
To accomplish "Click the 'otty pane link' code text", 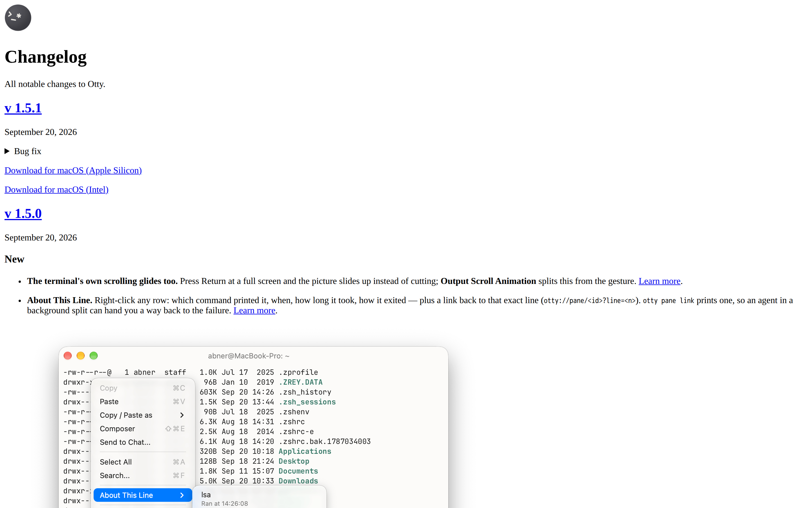I will (x=668, y=301).
